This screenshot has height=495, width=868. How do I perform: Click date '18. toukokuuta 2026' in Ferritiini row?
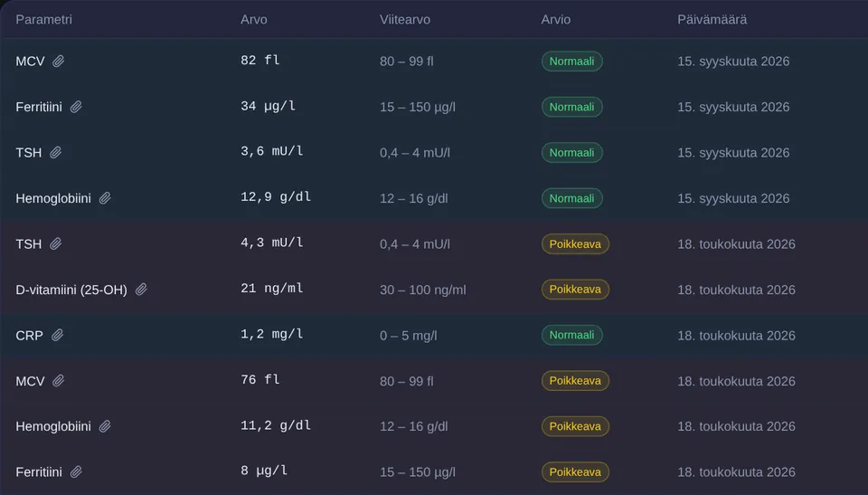736,472
